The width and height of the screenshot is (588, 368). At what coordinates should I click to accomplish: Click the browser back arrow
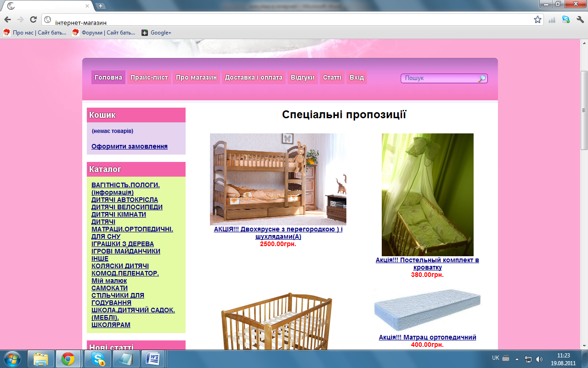(x=7, y=20)
